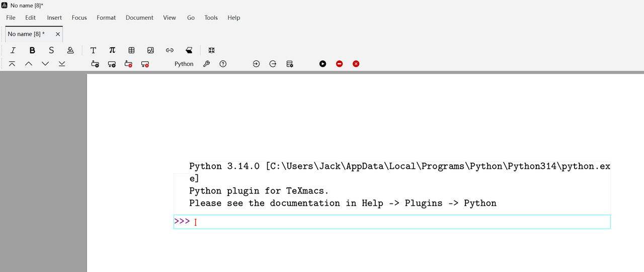The height and width of the screenshot is (272, 644).
Task: Click the wrench session settings icon
Action: click(x=206, y=64)
